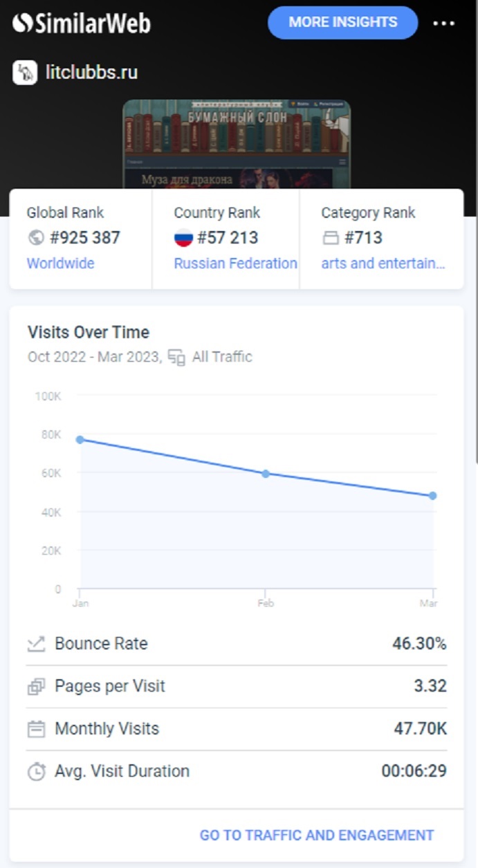
Task: Click the 60K axis label
Action: pos(50,474)
